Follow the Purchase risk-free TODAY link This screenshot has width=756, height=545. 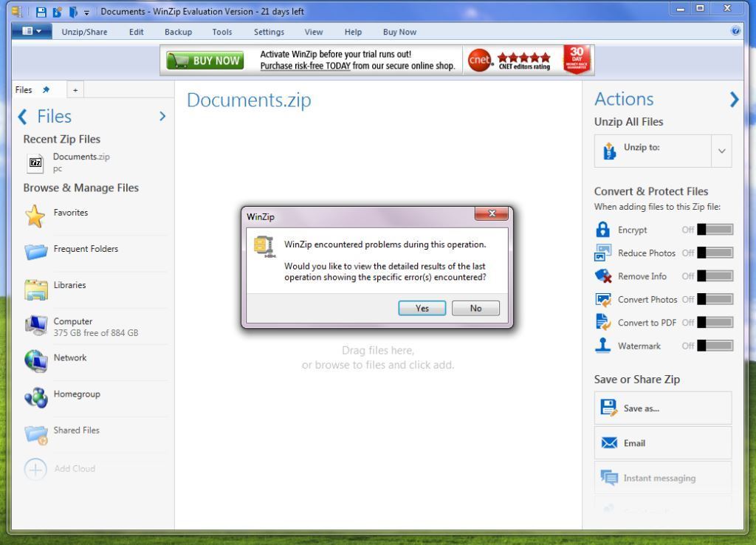pos(305,66)
